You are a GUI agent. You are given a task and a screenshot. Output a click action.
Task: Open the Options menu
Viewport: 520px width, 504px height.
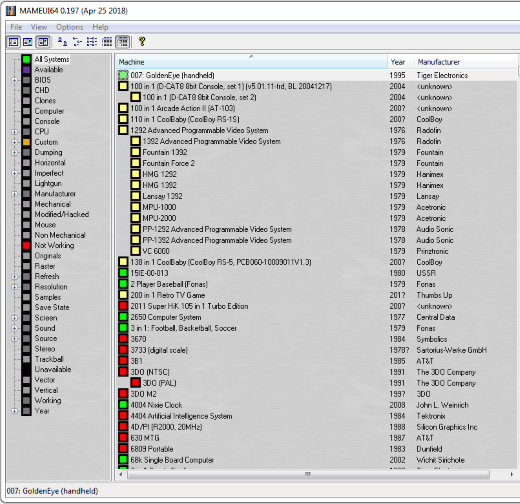(x=70, y=27)
